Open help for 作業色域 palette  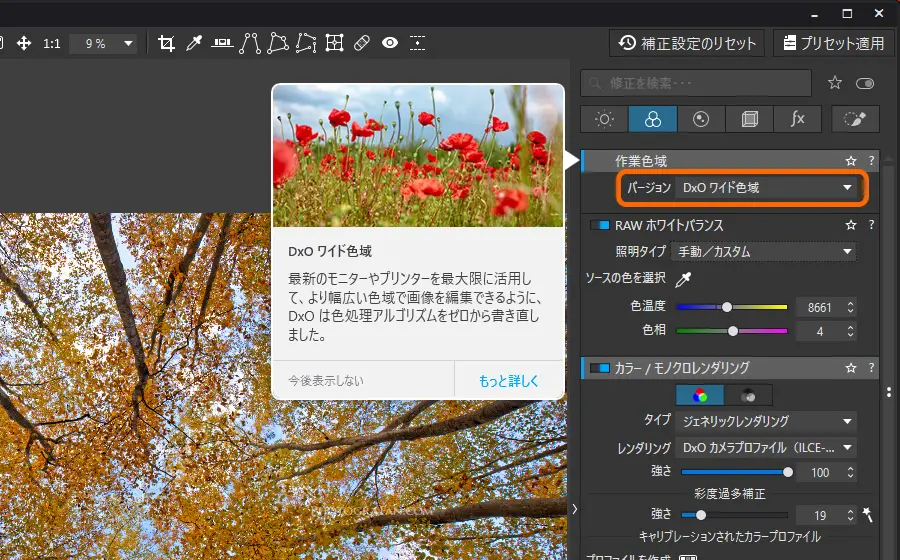tap(871, 161)
